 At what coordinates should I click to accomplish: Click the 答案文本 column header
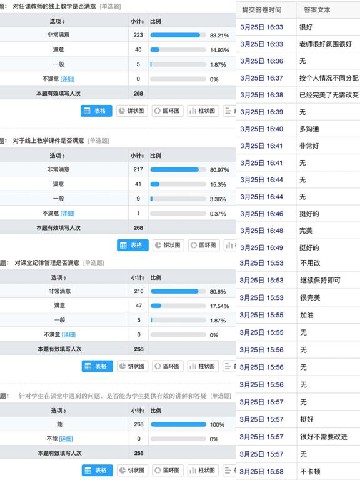(x=317, y=10)
